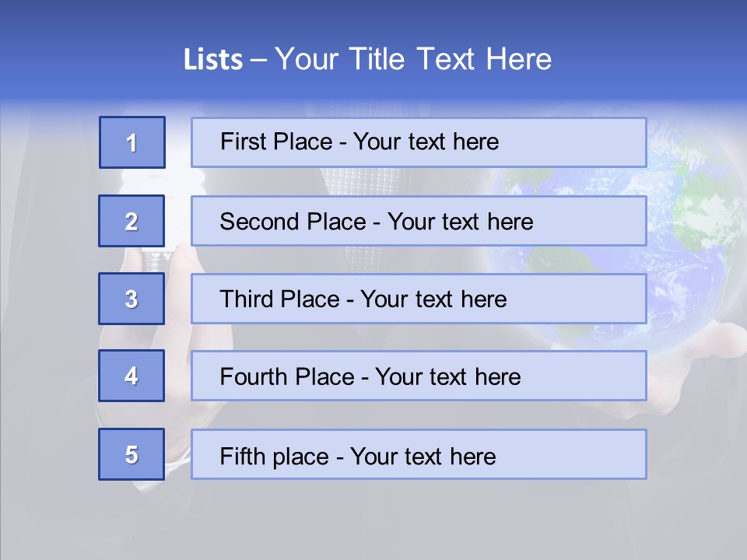Click the Third Place text bar
This screenshot has width=747, height=560.
coord(419,299)
